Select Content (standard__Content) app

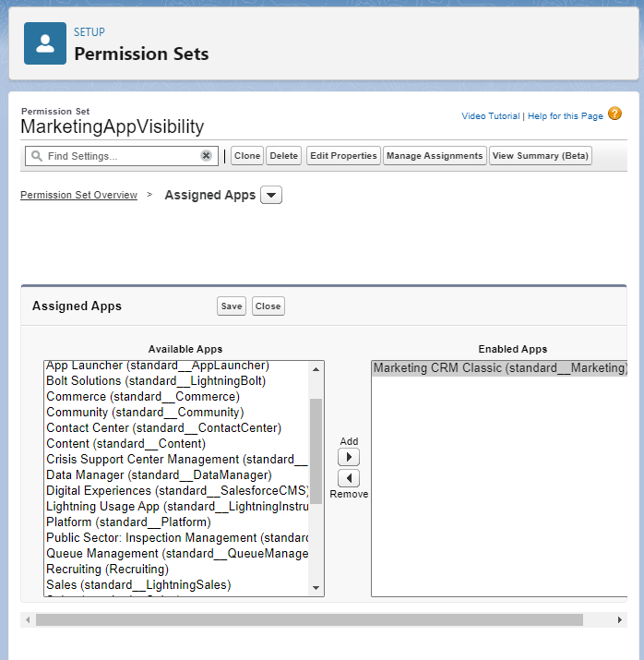click(176, 444)
